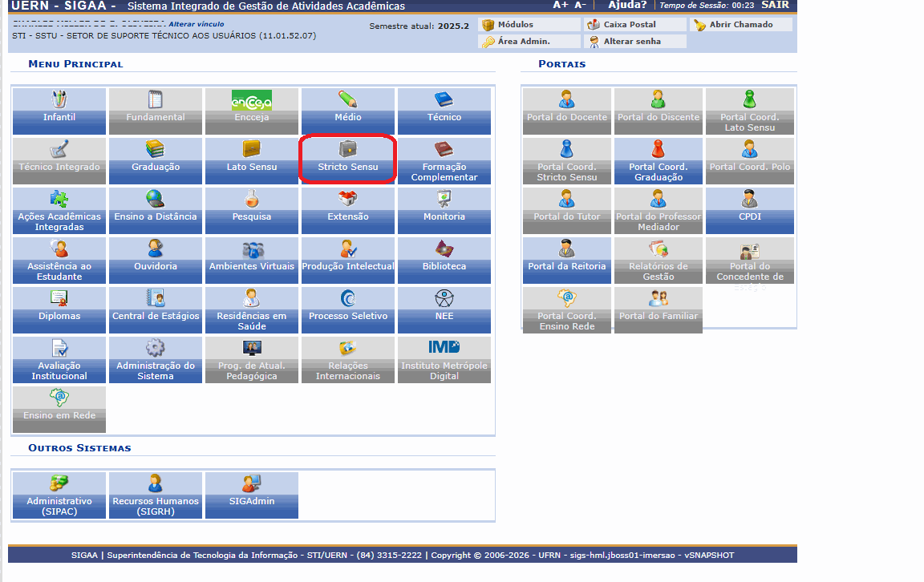Open the Administração do Sistema module
This screenshot has height=582, width=924.
point(156,358)
